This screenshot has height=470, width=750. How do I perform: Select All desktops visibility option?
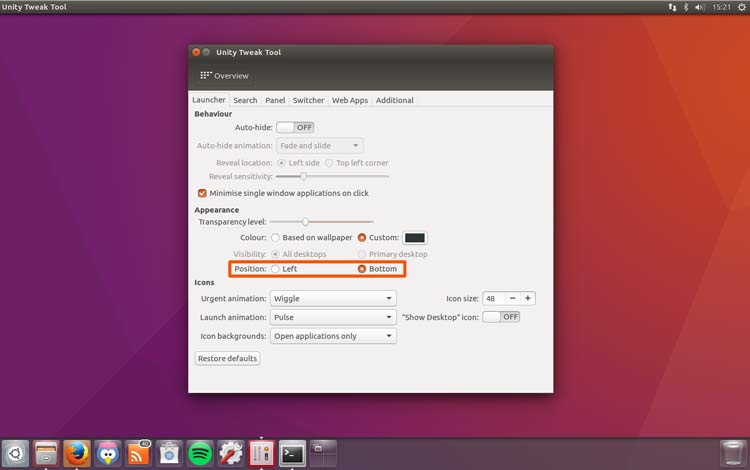pyautogui.click(x=275, y=254)
